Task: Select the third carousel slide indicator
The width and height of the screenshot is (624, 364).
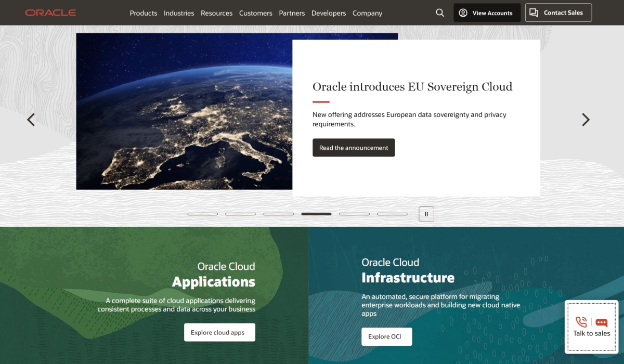Action: [x=278, y=214]
